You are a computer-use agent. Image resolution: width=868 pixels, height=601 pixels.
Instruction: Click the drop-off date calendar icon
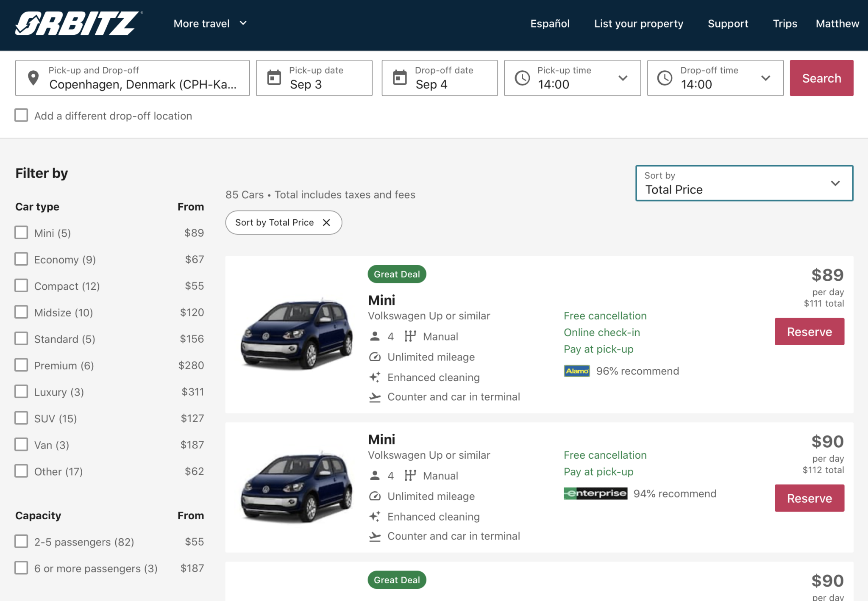coord(399,78)
